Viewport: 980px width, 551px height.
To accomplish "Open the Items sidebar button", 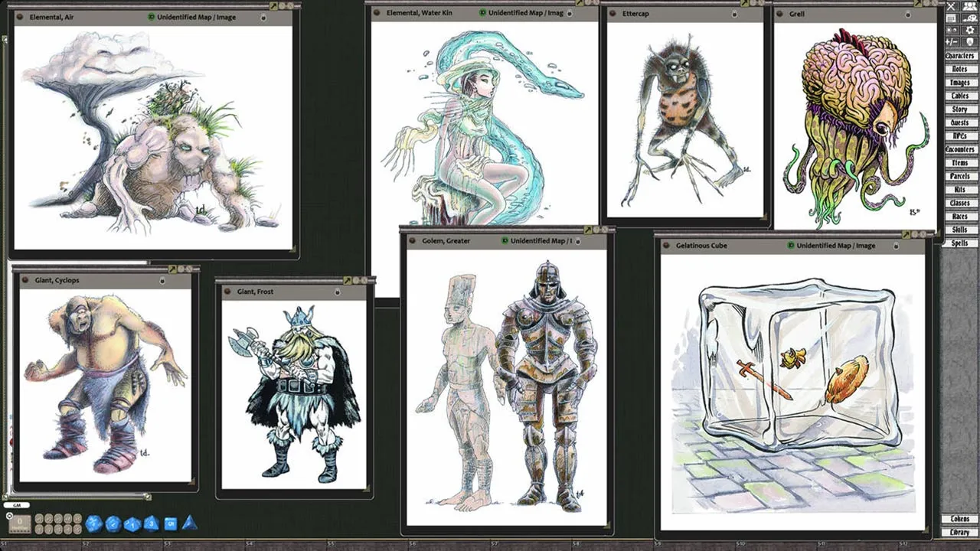I will [959, 163].
